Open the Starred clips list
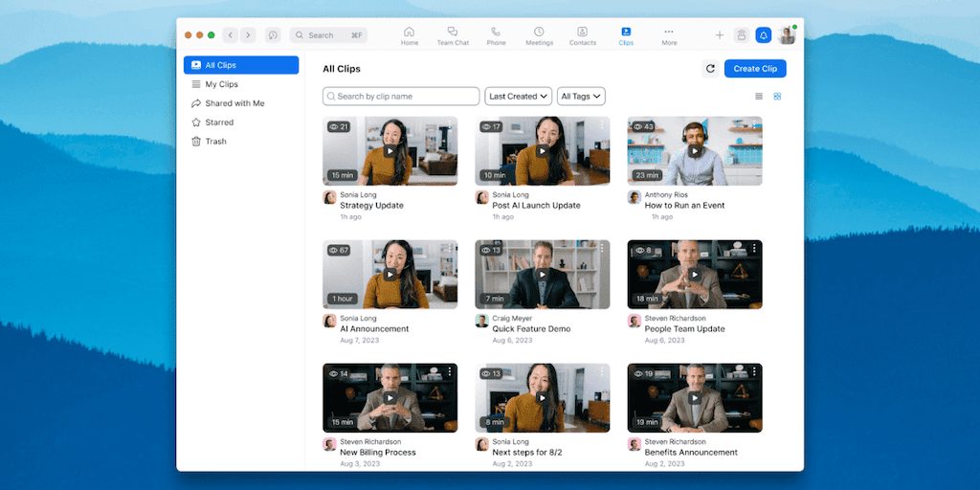Image resolution: width=980 pixels, height=490 pixels. click(219, 122)
